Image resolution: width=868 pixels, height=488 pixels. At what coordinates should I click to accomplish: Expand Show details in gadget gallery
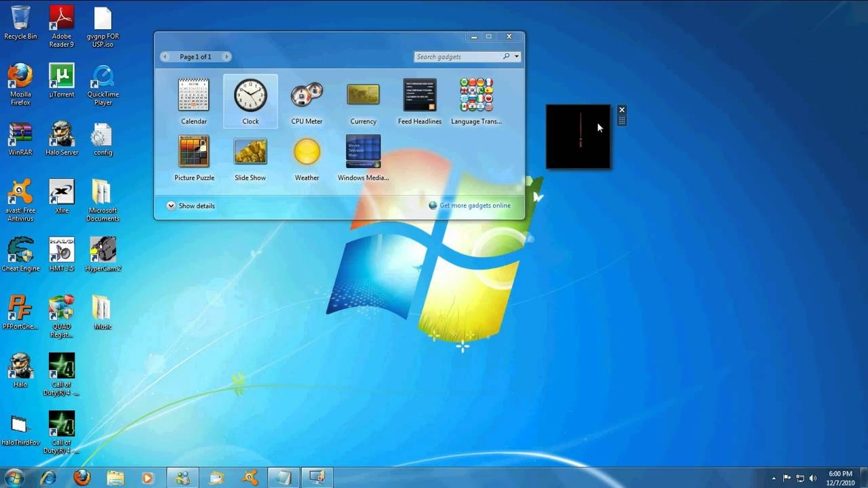pos(191,206)
